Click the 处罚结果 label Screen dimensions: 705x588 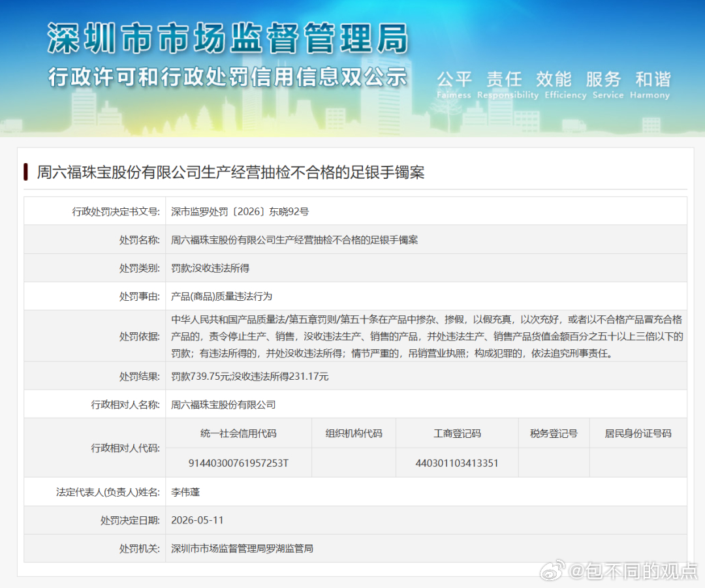point(140,377)
